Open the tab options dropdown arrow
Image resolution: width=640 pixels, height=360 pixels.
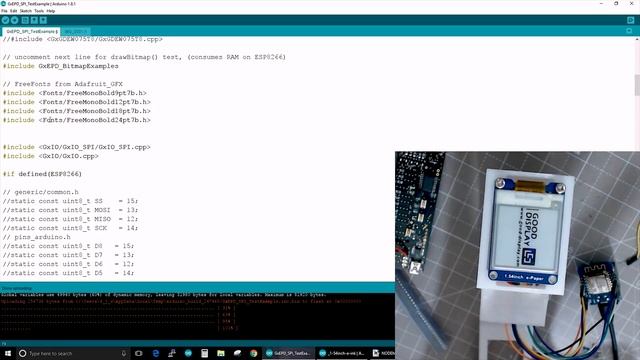pyautogui.click(x=629, y=31)
